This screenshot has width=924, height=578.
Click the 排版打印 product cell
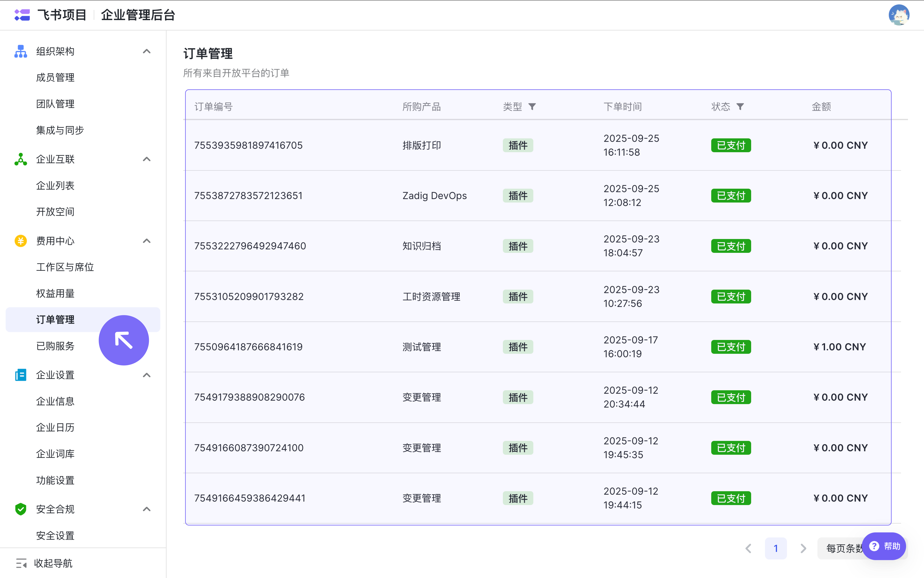422,145
